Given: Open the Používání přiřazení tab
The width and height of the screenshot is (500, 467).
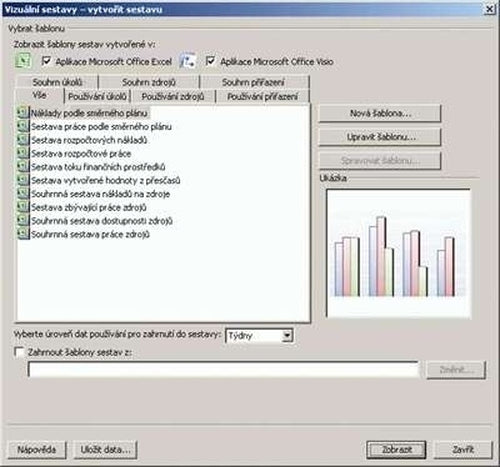Looking at the screenshot, I should click(263, 97).
